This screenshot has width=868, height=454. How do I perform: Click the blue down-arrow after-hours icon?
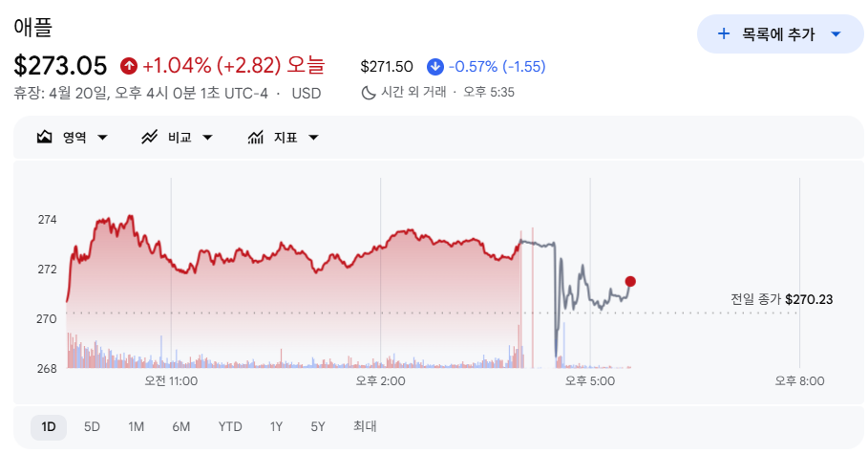(x=435, y=67)
